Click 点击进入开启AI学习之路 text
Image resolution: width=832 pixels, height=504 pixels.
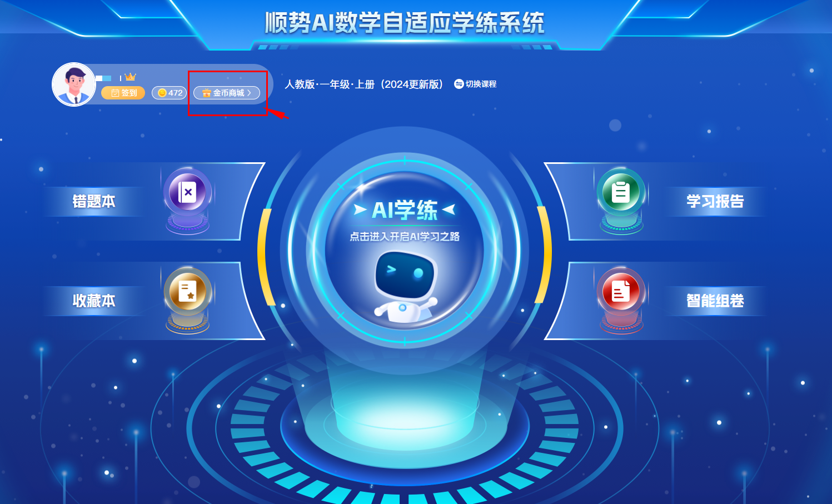pyautogui.click(x=405, y=237)
